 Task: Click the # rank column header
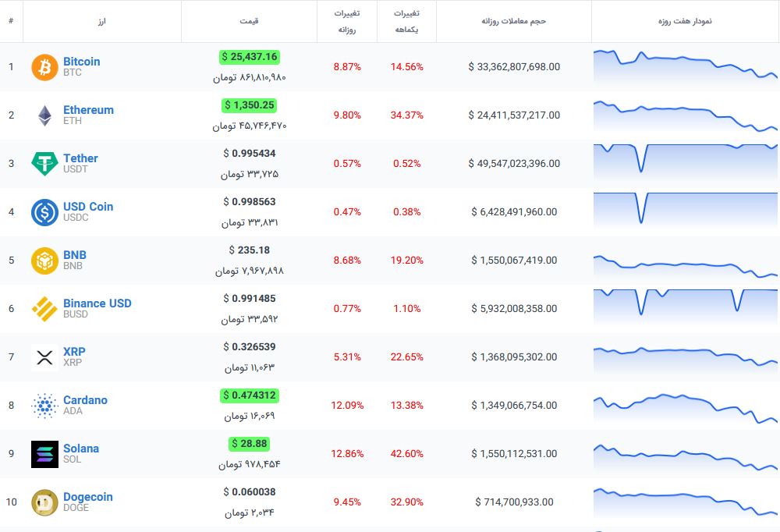click(11, 21)
